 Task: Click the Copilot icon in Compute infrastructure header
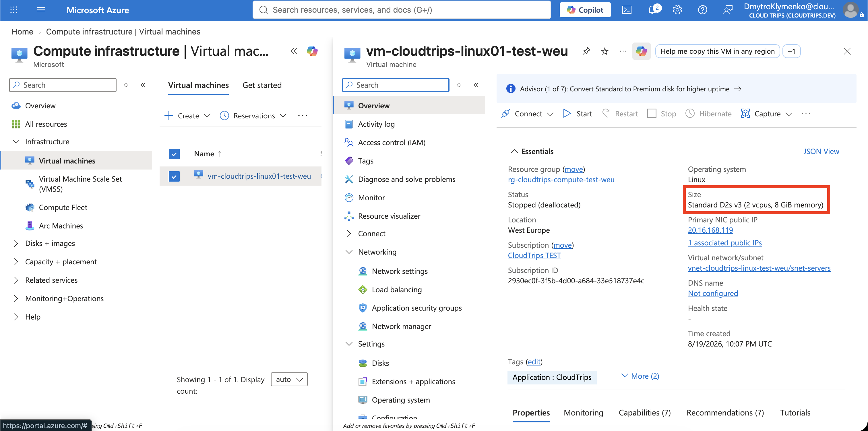pos(312,51)
